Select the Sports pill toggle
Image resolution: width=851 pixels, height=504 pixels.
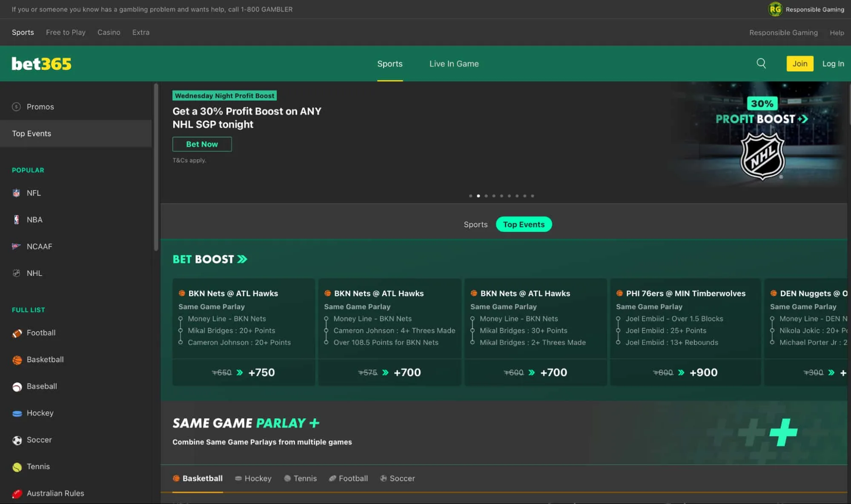pos(476,224)
